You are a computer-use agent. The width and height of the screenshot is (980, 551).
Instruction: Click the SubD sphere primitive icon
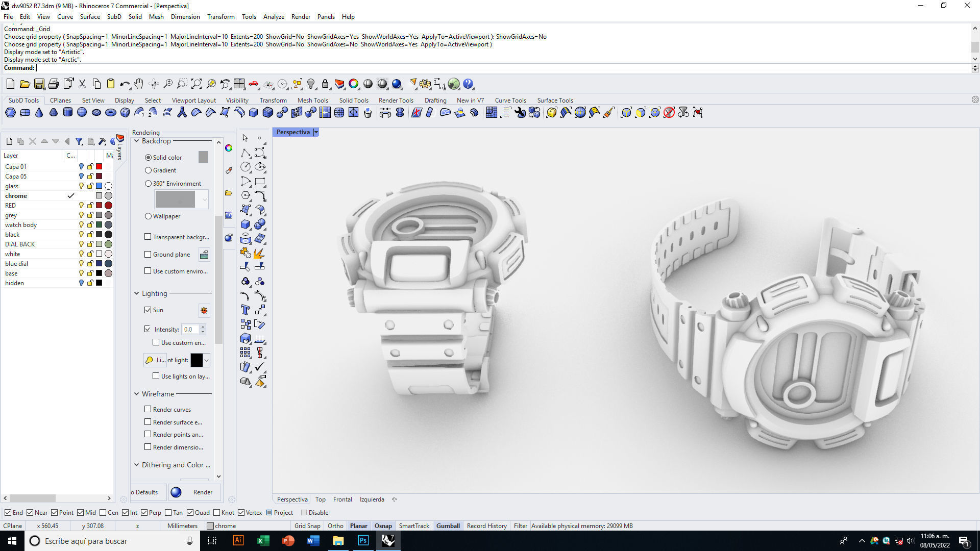click(82, 113)
